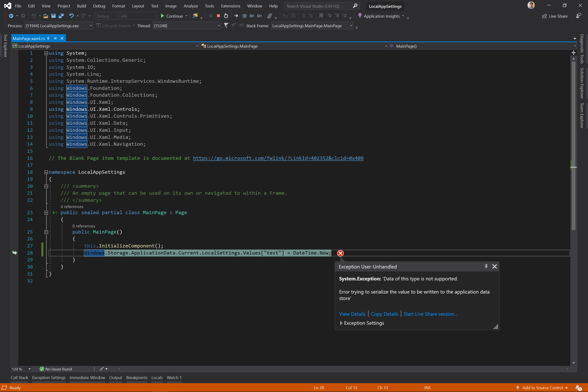Click the View Details link
The width and height of the screenshot is (588, 392).
[352, 314]
